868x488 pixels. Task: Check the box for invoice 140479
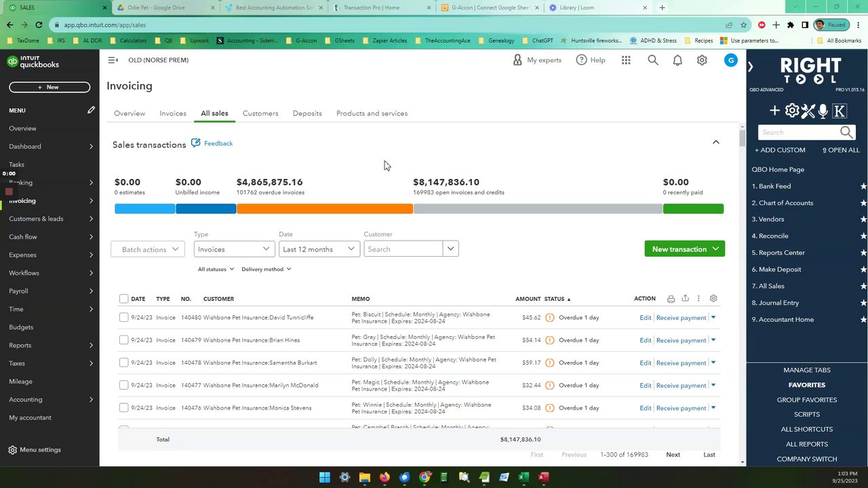click(123, 340)
